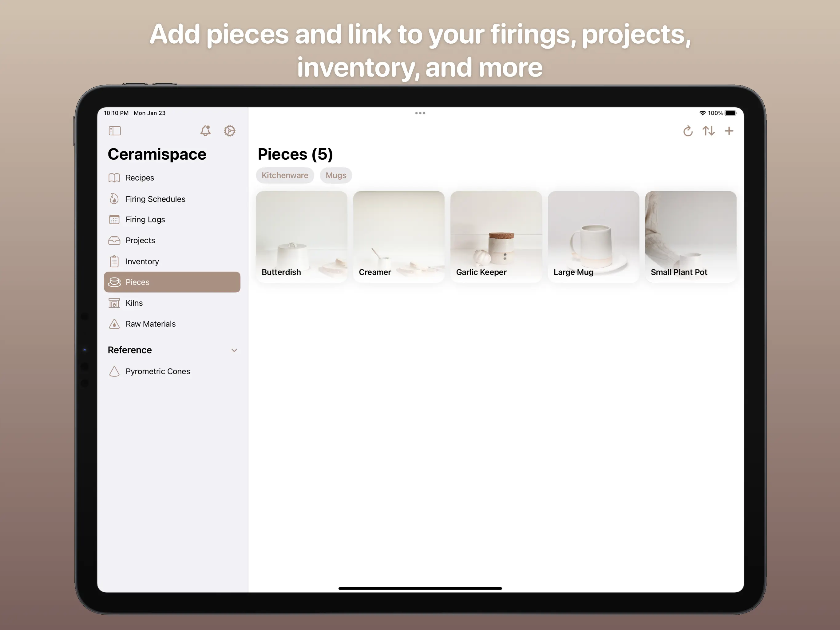Go to Firing Logs in sidebar
Image resolution: width=840 pixels, height=630 pixels.
click(x=145, y=220)
